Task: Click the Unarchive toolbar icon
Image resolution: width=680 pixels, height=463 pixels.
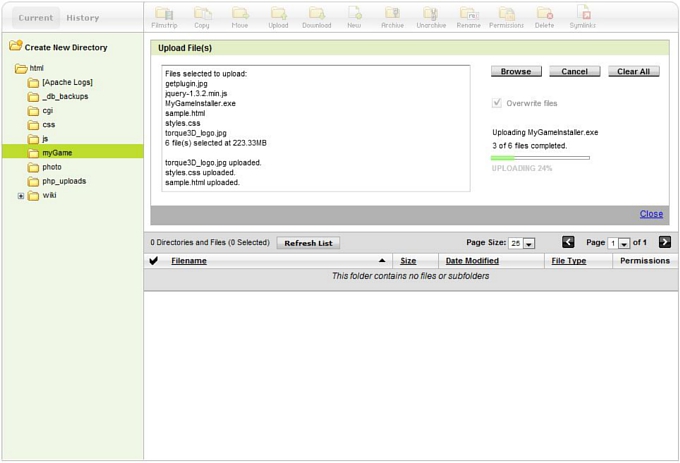Action: (431, 18)
